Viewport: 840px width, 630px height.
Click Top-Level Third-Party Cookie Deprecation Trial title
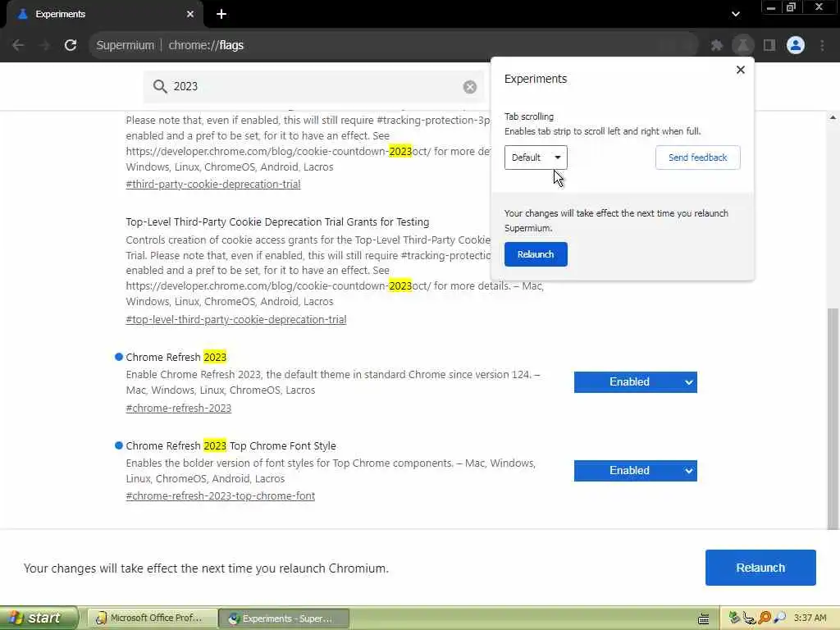click(x=277, y=221)
